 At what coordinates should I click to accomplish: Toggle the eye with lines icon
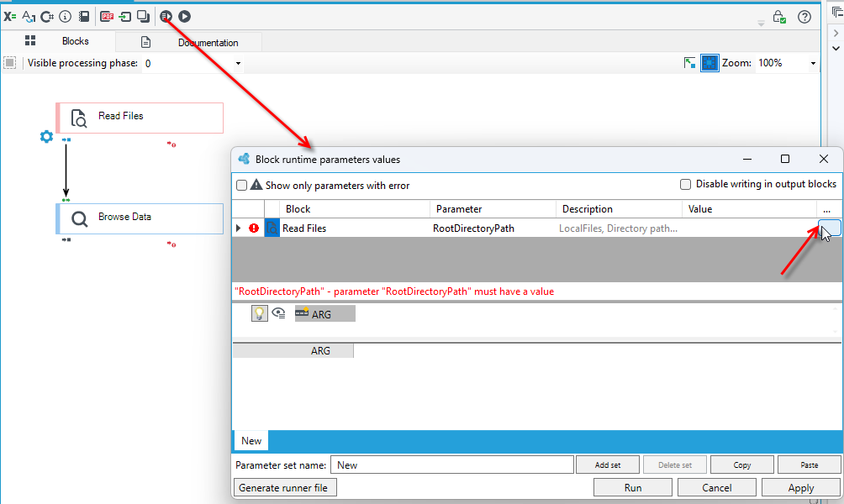[278, 313]
